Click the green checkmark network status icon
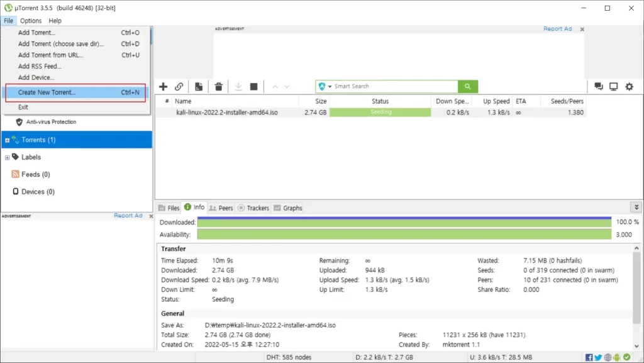The height and width of the screenshot is (363, 644). (x=627, y=357)
